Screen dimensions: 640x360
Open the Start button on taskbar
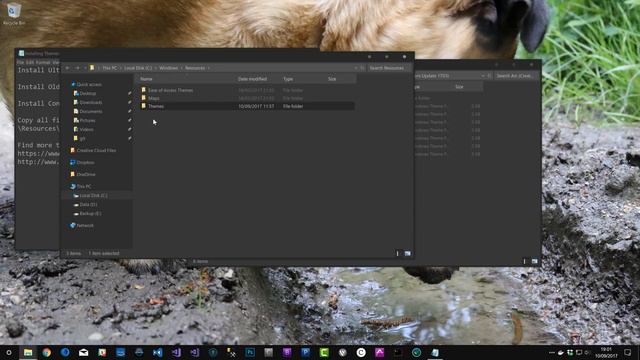[x=9, y=352]
